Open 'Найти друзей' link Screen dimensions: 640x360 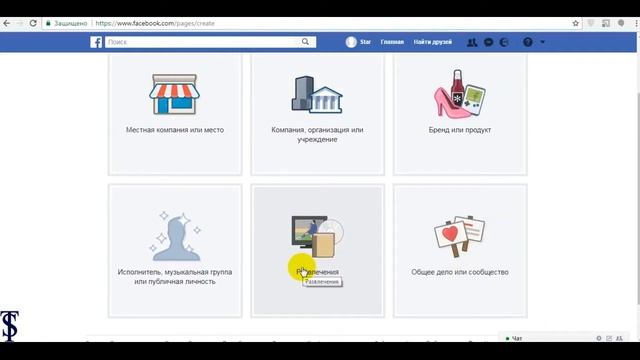pos(432,42)
